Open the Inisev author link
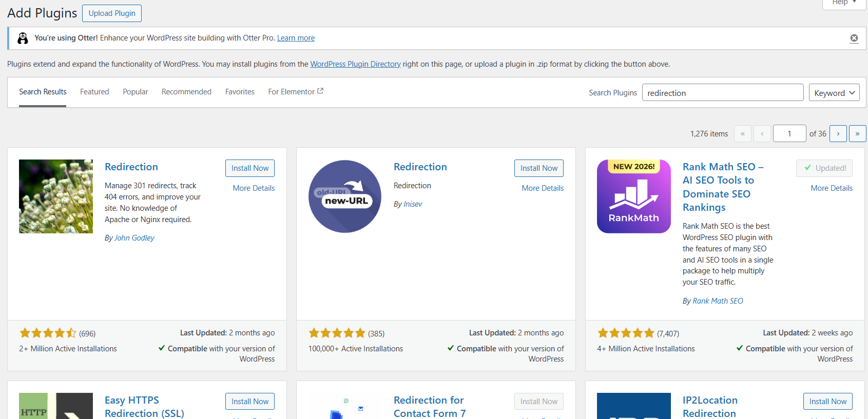This screenshot has height=419, width=868. pyautogui.click(x=413, y=204)
